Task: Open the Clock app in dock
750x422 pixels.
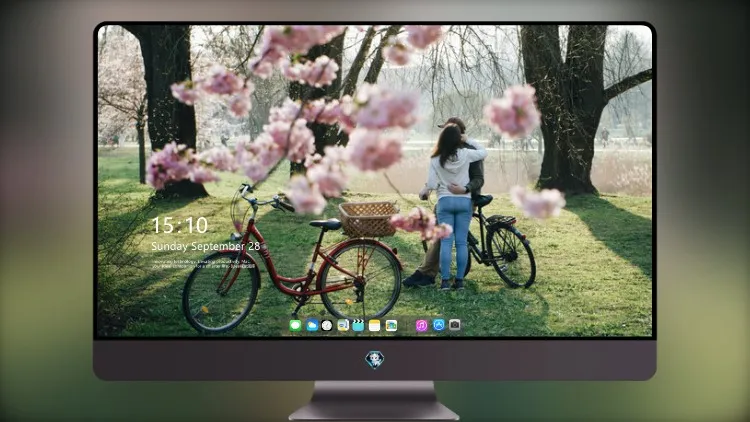Action: [327, 325]
